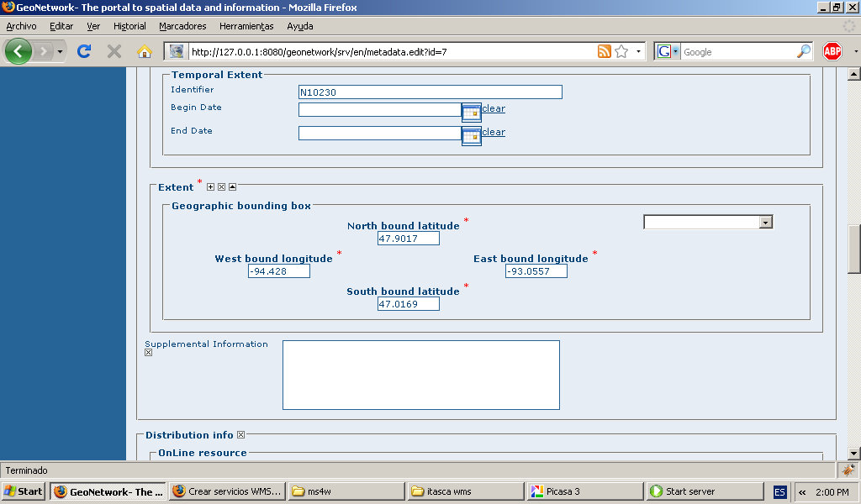Remove the Supplemental Information field
861x504 pixels.
tap(149, 353)
